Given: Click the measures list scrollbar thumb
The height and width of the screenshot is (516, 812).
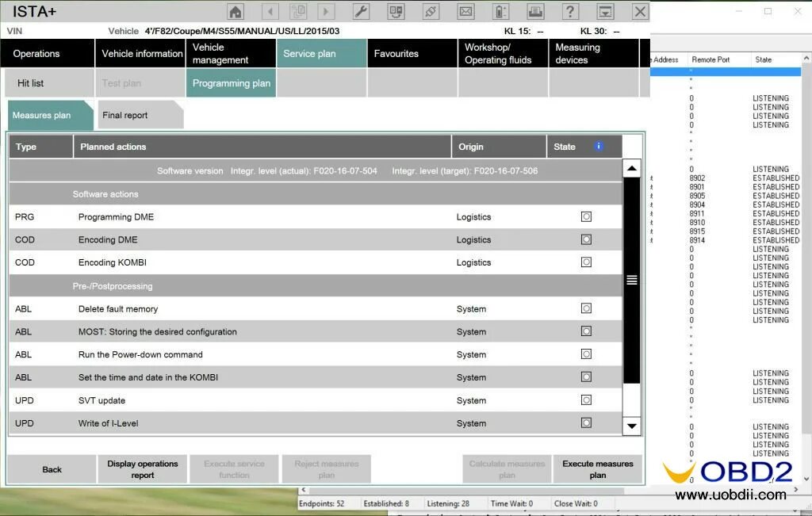Looking at the screenshot, I should (632, 280).
